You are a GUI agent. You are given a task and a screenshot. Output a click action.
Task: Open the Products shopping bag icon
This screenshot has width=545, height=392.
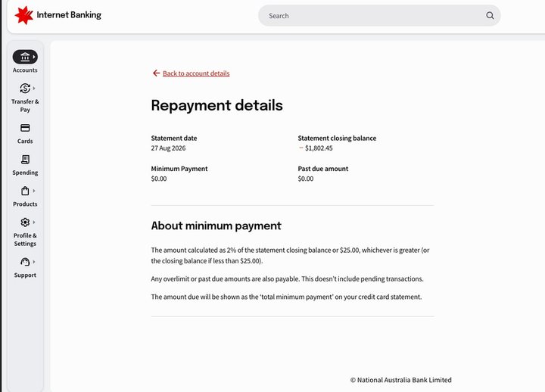25,191
